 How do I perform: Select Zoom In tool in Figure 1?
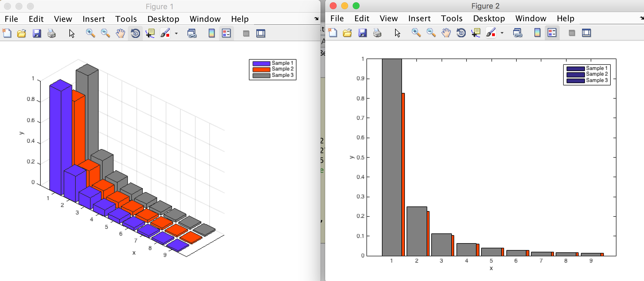90,34
